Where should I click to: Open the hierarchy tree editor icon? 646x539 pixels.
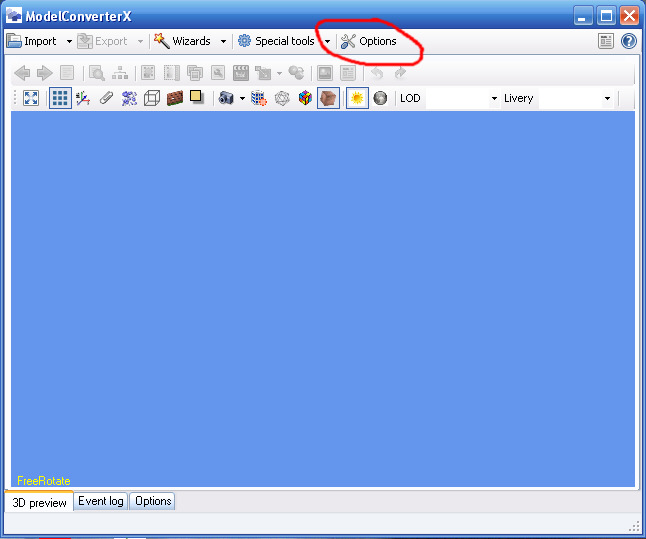pyautogui.click(x=120, y=73)
